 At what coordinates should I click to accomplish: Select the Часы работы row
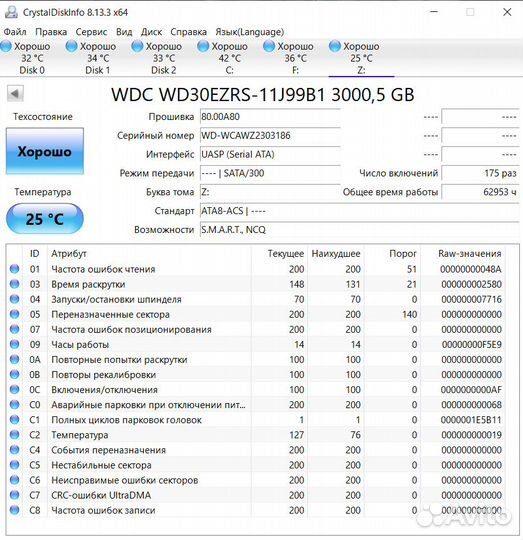pyautogui.click(x=256, y=344)
